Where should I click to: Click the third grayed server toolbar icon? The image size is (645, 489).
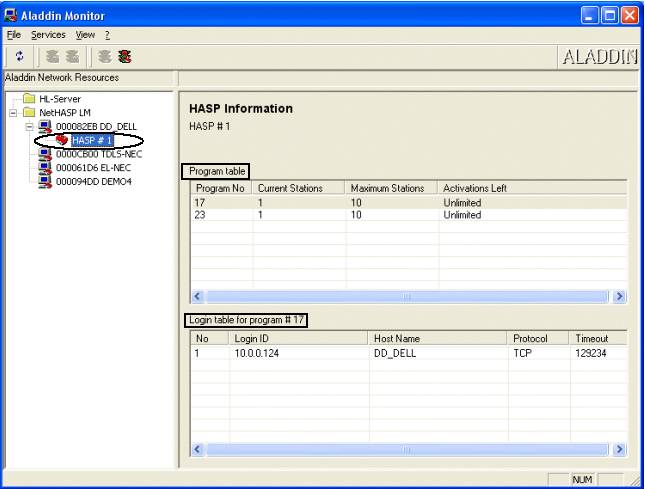pos(105,56)
